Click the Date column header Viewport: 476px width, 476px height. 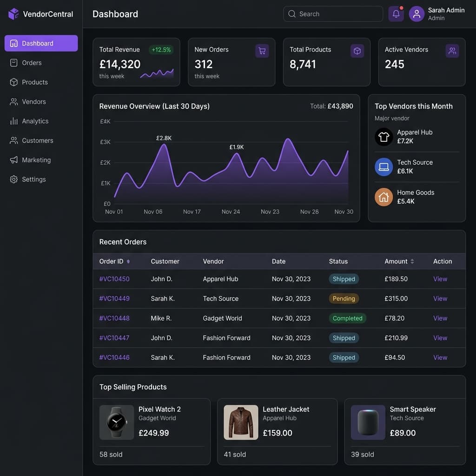[278, 261]
